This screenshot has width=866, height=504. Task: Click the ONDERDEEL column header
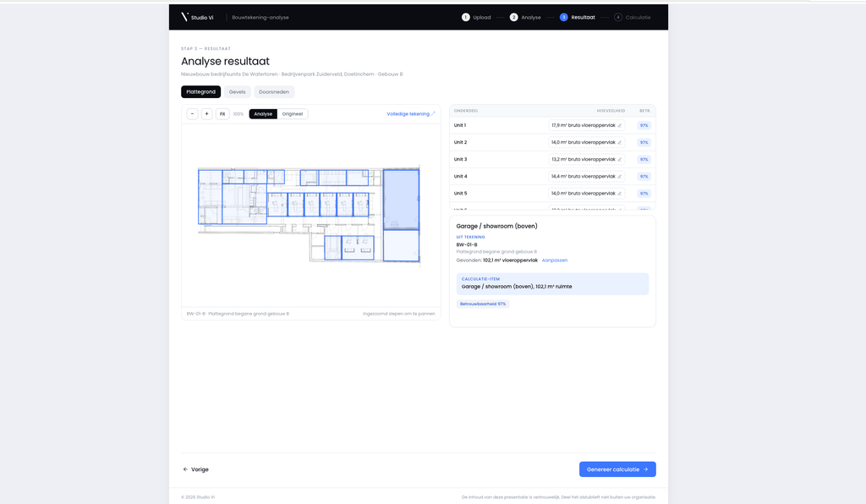click(466, 111)
